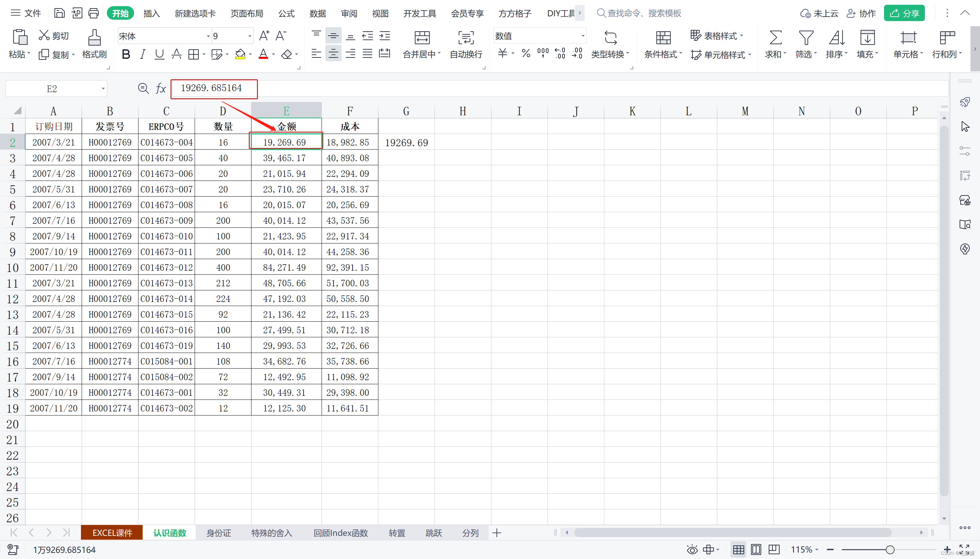Image resolution: width=980 pixels, height=559 pixels.
Task: Switch to the 身份证 sheet tab
Action: coord(218,533)
